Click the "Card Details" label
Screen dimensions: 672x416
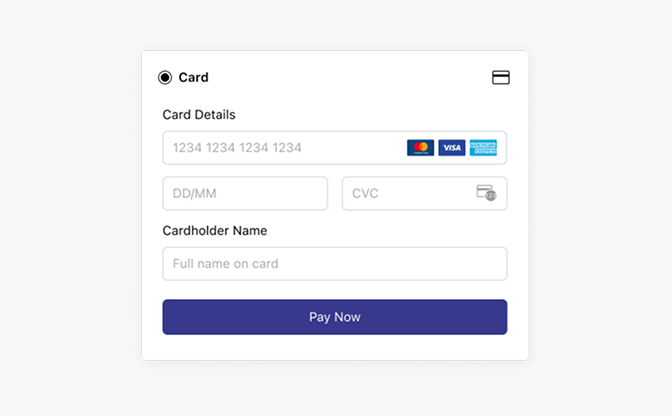(199, 115)
